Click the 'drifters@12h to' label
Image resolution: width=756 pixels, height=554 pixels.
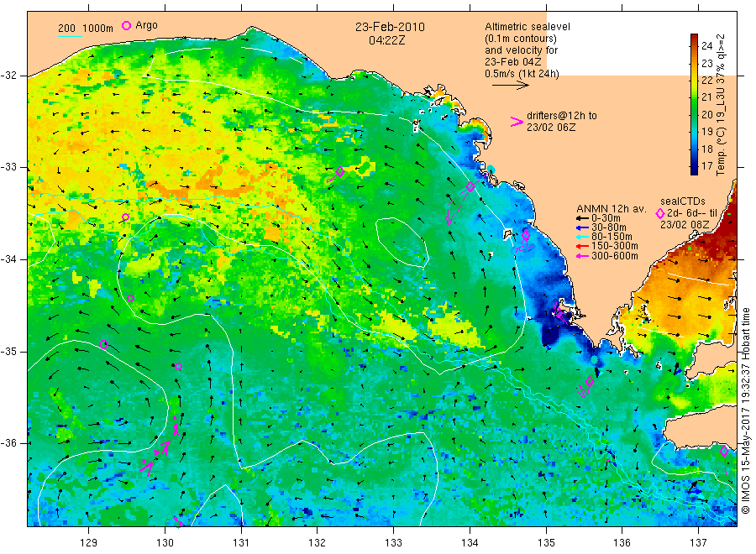coord(562,116)
